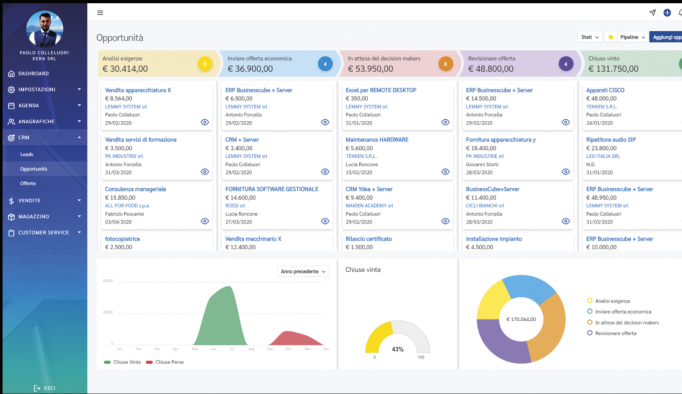This screenshot has height=394, width=682.
Task: Click the blue plus circle icon
Action: pyautogui.click(x=667, y=13)
